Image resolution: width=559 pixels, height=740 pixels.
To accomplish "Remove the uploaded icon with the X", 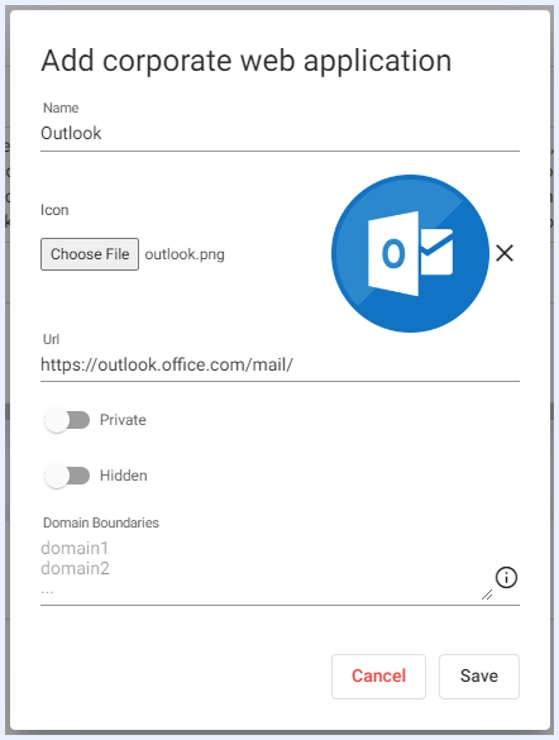I will pyautogui.click(x=505, y=253).
